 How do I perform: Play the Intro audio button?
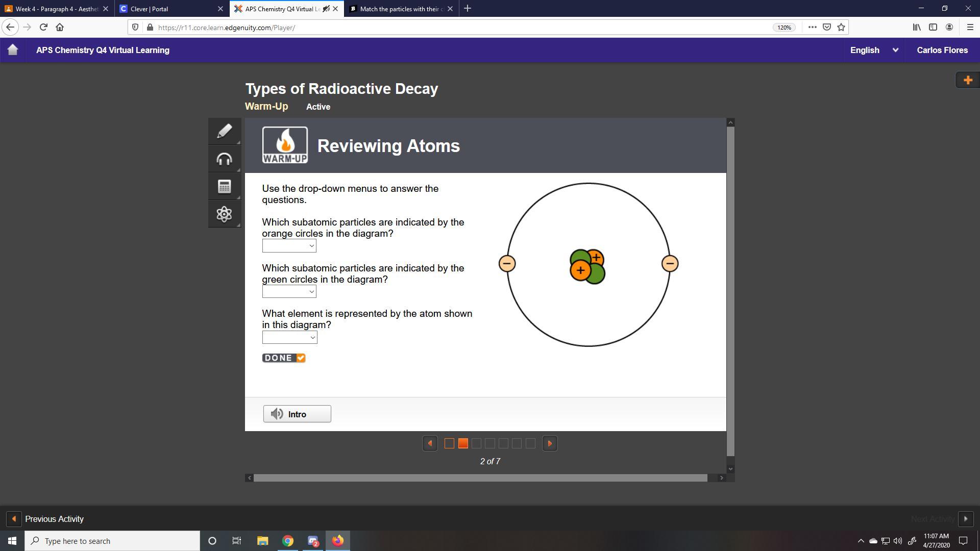coord(297,414)
